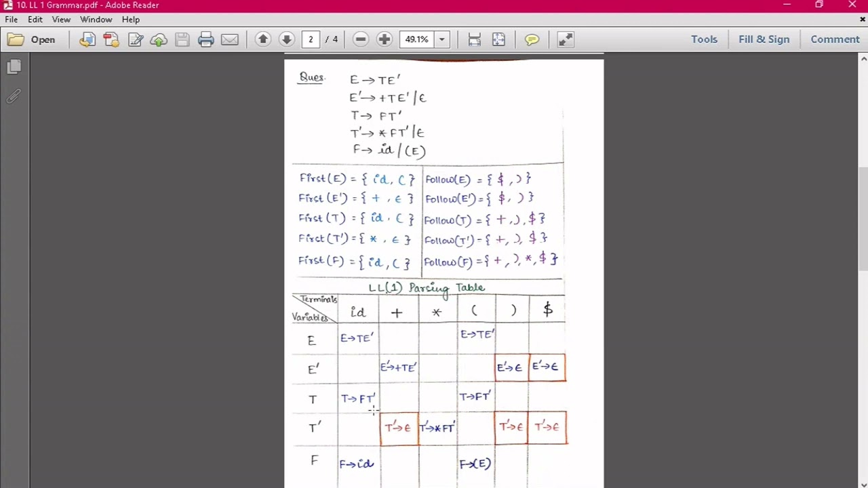This screenshot has width=868, height=488.
Task: Zoom in with the plus button
Action: click(384, 39)
